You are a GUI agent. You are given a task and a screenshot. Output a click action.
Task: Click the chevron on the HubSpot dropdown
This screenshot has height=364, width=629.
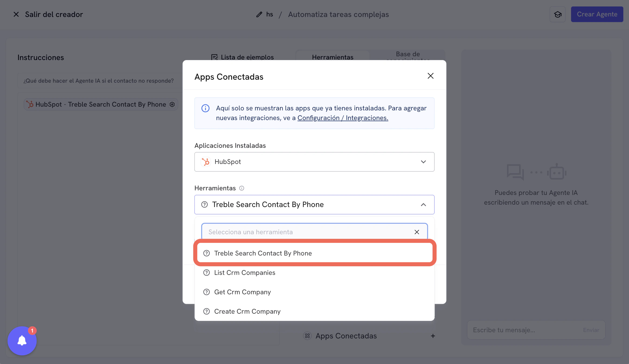[423, 162]
